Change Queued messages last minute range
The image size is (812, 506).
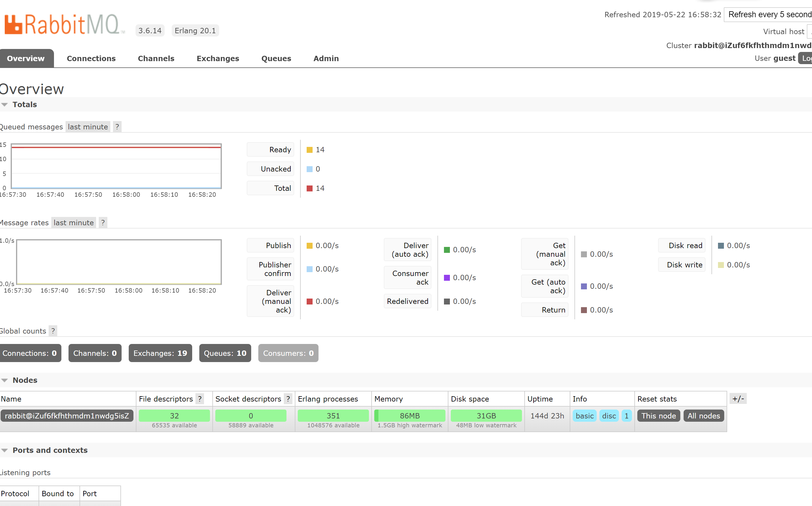(x=87, y=127)
